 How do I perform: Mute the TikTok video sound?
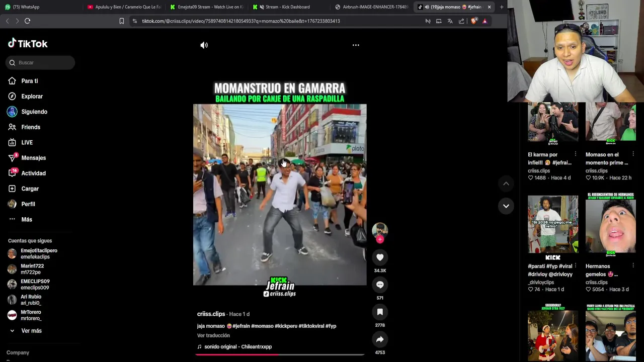pos(204,45)
